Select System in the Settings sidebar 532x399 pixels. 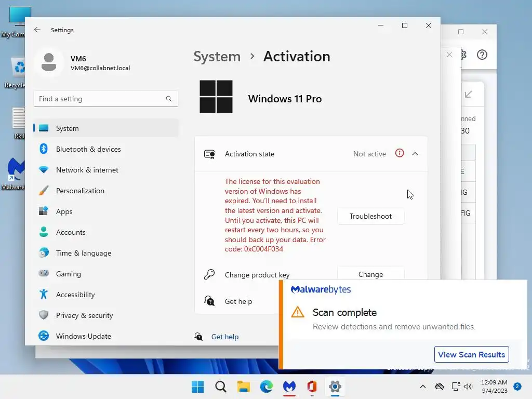106,128
